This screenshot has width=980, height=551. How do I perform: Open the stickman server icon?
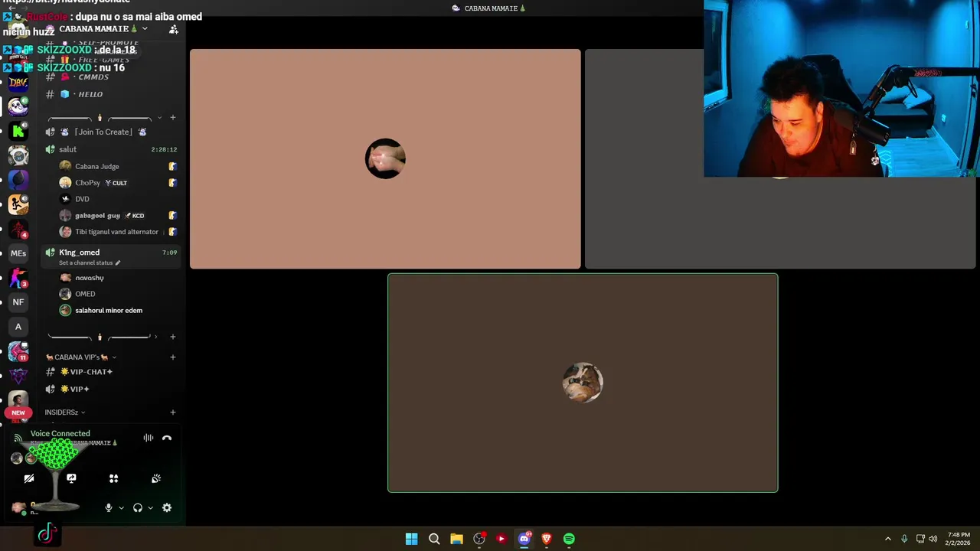point(18,204)
